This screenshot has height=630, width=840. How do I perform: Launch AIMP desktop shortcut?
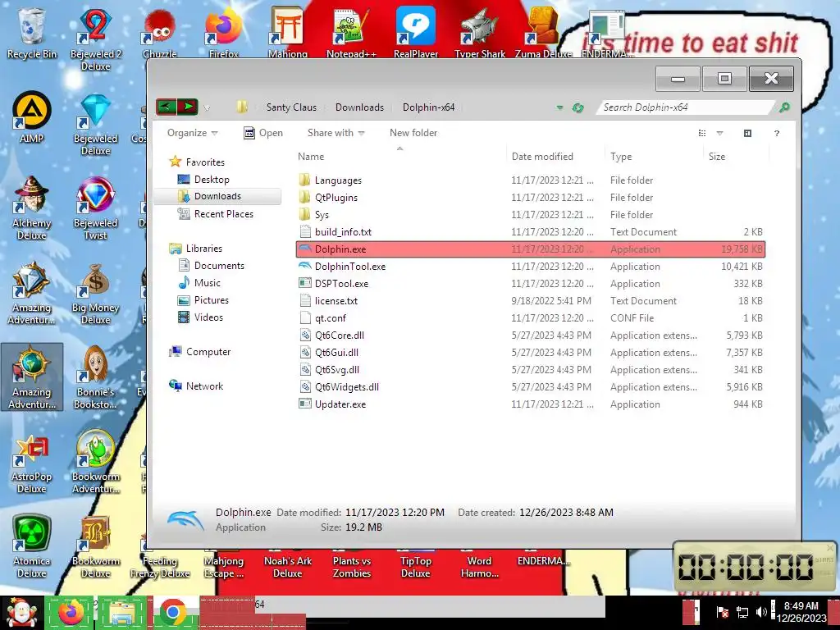(x=32, y=116)
